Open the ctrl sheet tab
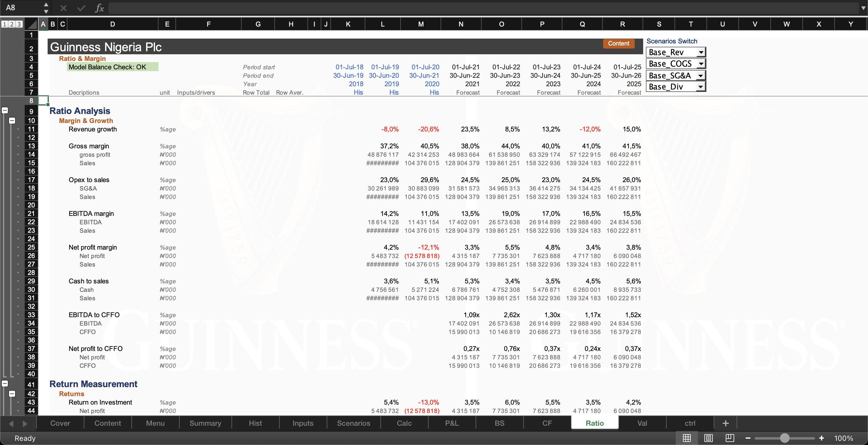The width and height of the screenshot is (868, 445). 690,423
